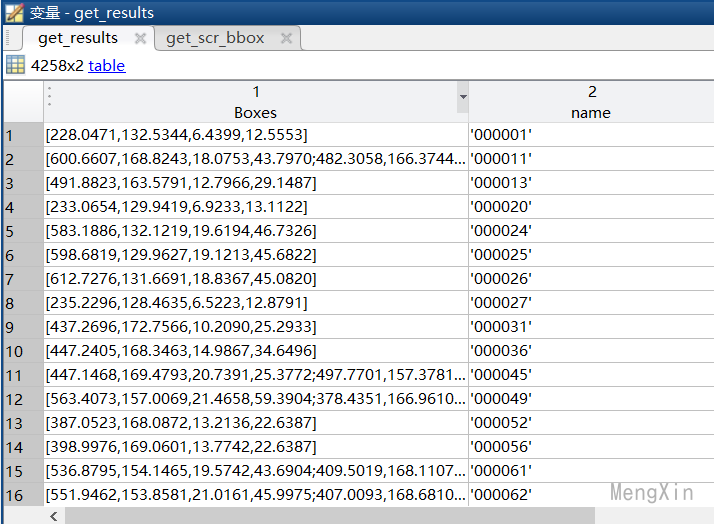714x524 pixels.
Task: Select the name column header
Action: (591, 102)
